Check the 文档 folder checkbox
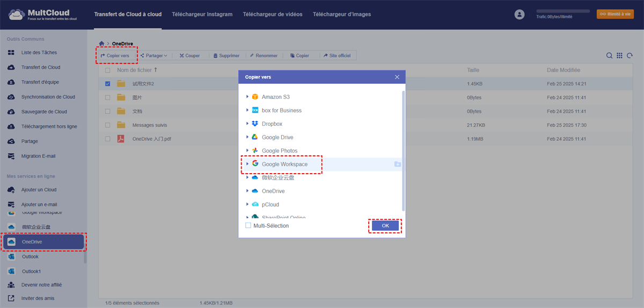Screen dimensions: 644x308 (x=108, y=111)
